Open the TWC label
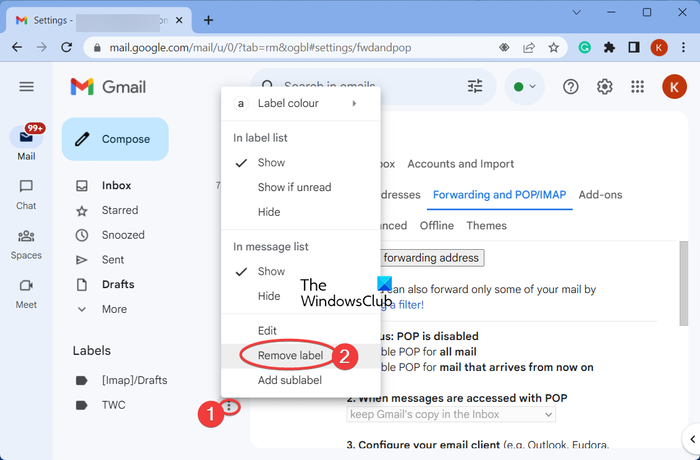 point(113,405)
